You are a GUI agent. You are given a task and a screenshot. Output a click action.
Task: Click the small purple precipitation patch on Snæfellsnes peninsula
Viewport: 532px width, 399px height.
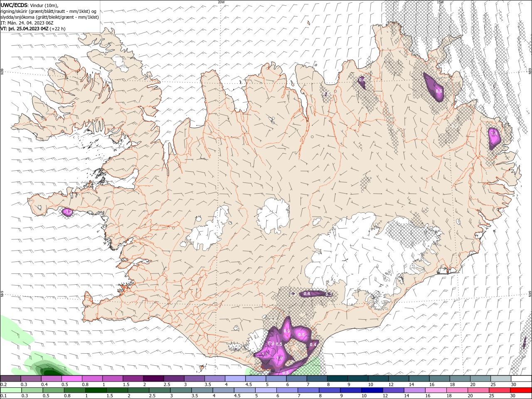[67, 212]
